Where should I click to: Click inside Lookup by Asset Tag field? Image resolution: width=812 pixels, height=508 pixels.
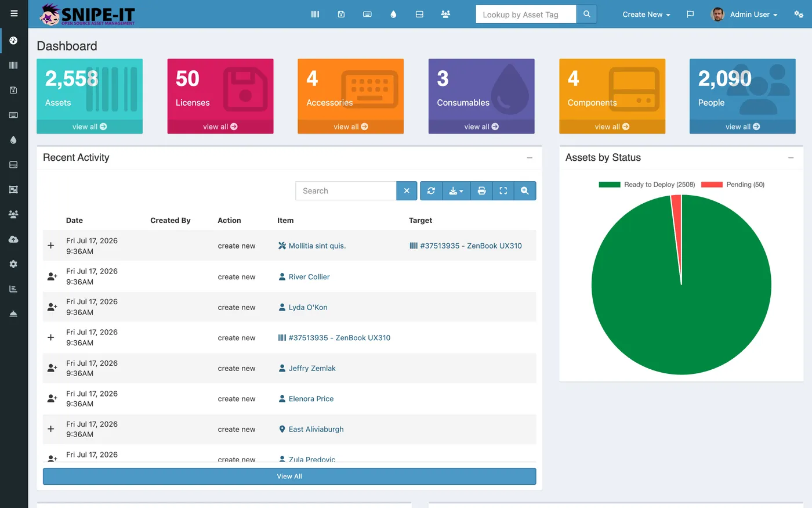[526, 14]
